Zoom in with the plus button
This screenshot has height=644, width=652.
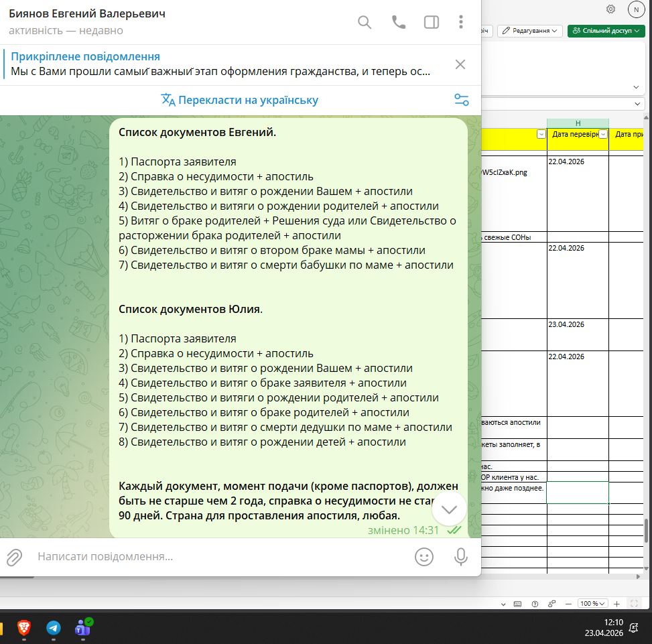pos(616,604)
